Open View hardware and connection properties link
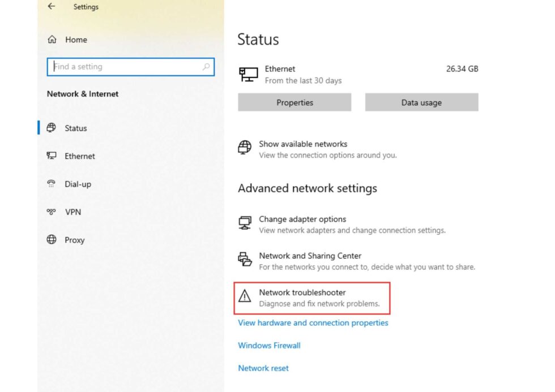 point(313,322)
